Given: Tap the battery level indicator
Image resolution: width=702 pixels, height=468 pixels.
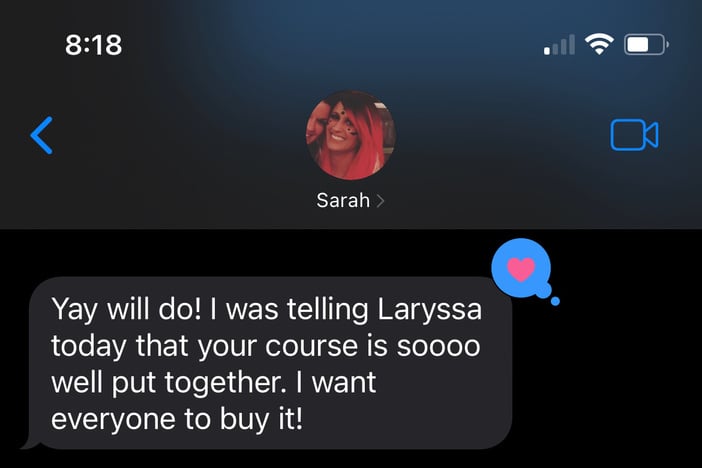Looking at the screenshot, I should 646,44.
